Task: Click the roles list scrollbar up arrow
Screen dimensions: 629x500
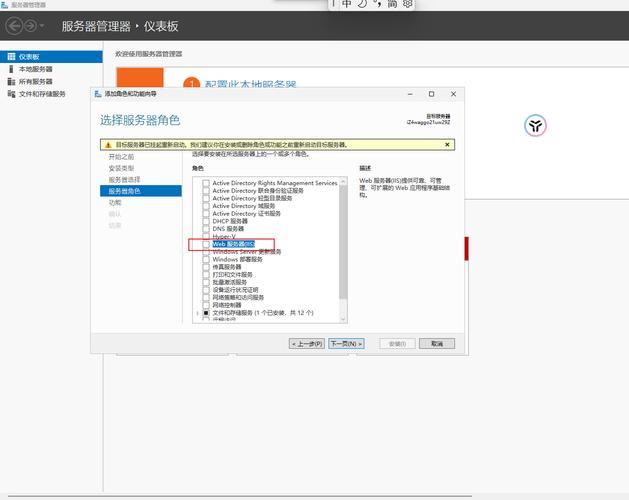Action: 343,181
